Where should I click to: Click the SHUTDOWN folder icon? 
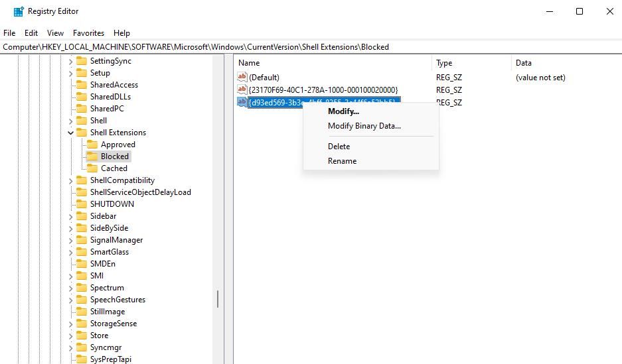point(82,204)
